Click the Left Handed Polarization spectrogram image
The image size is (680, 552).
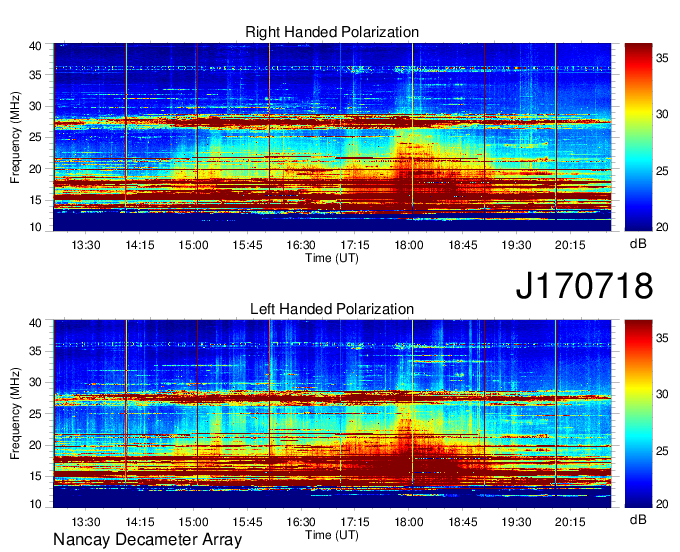[x=332, y=414]
